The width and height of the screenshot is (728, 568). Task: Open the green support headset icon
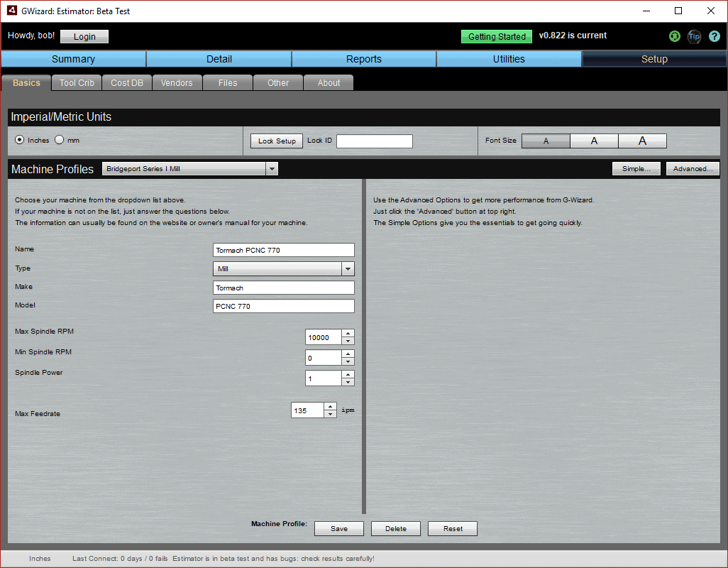coord(674,36)
